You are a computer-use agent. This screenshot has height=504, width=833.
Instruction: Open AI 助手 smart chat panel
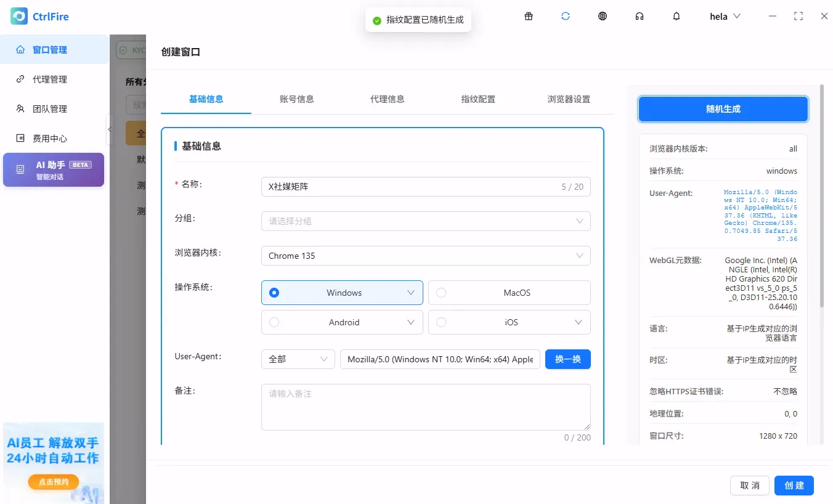[x=54, y=170]
